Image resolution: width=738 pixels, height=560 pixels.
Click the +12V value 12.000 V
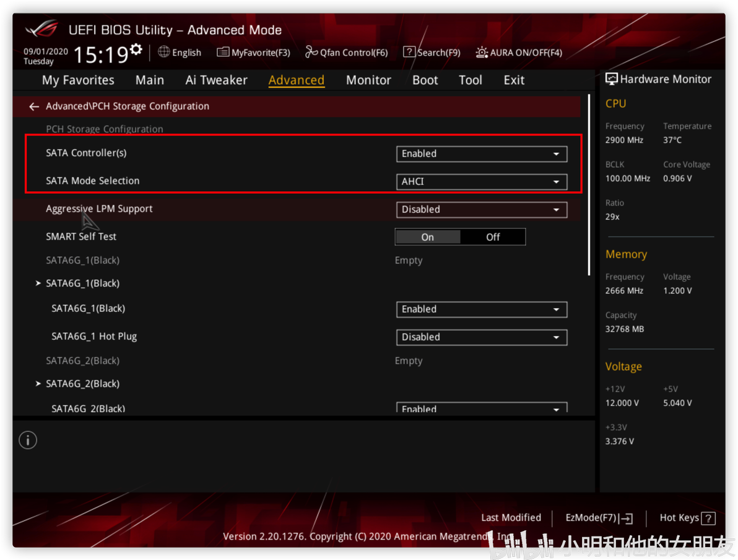coord(622,403)
